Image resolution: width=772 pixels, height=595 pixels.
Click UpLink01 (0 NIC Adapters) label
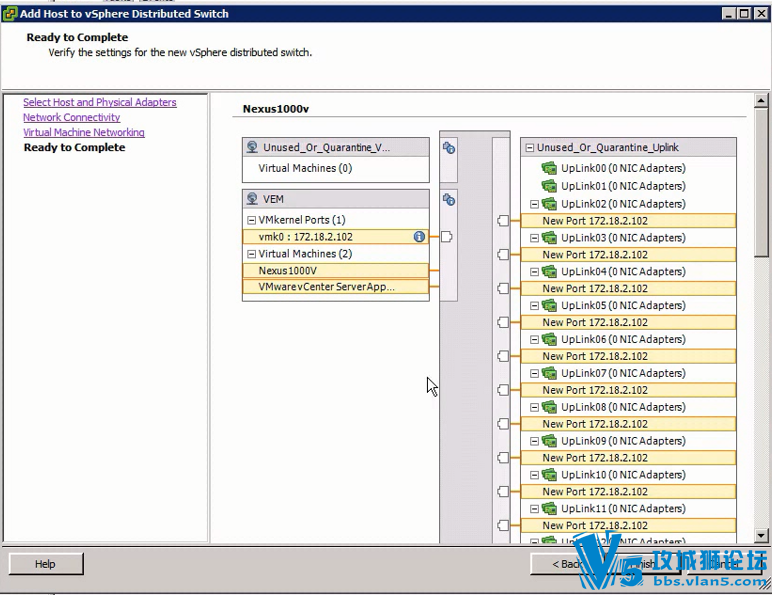pyautogui.click(x=623, y=186)
